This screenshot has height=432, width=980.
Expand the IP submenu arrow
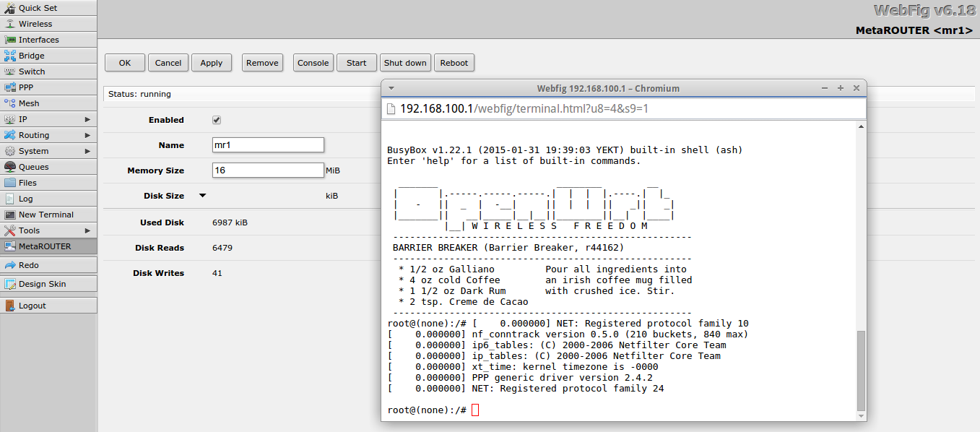coord(87,119)
